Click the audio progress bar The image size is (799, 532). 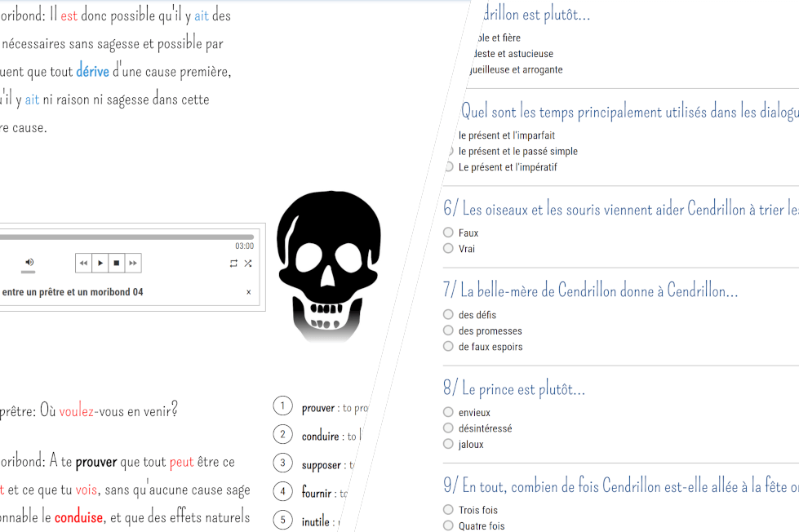127,237
